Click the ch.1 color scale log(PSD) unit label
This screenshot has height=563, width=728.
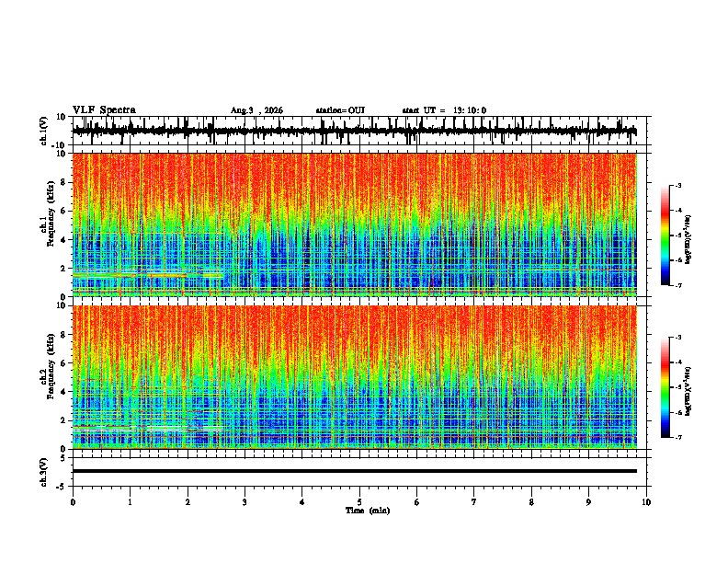(x=688, y=240)
